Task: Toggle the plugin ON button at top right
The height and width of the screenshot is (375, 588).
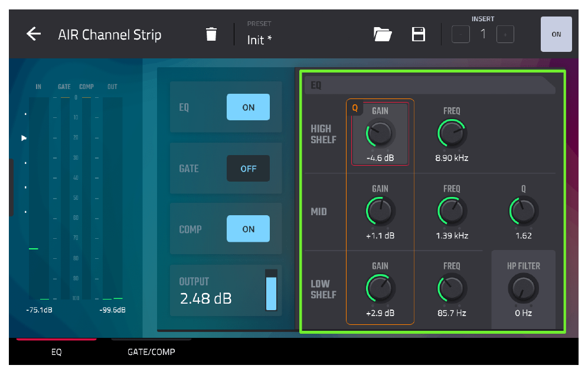Action: click(x=556, y=34)
